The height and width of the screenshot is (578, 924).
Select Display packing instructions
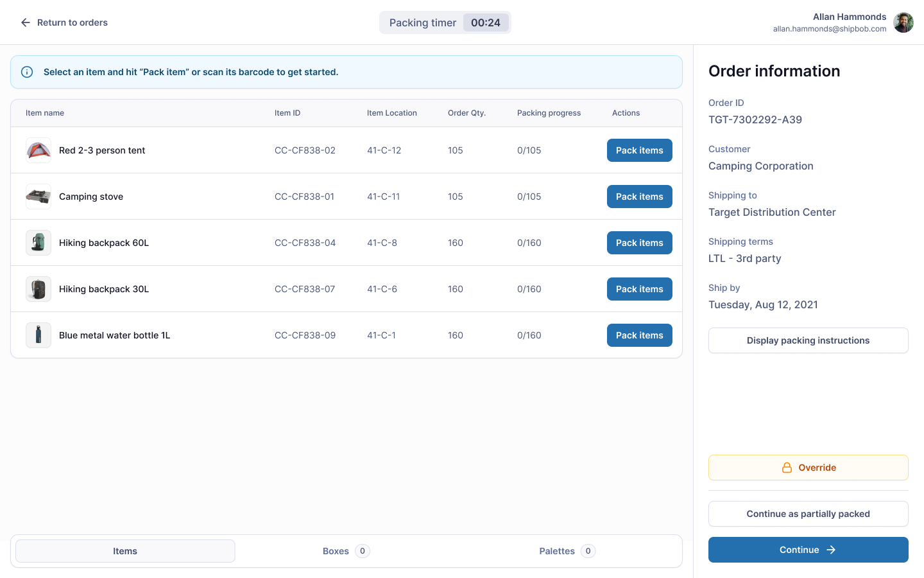(808, 340)
